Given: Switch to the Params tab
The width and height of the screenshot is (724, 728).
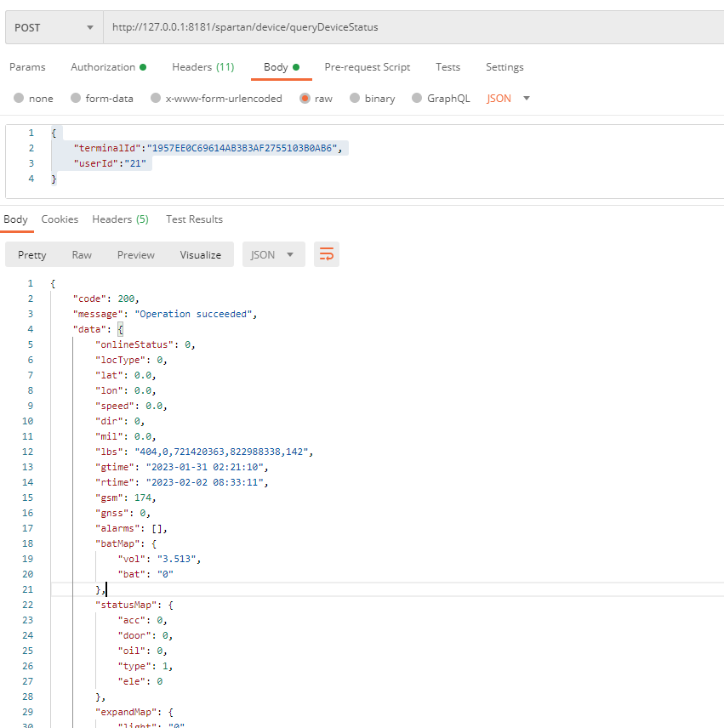Looking at the screenshot, I should (x=27, y=67).
